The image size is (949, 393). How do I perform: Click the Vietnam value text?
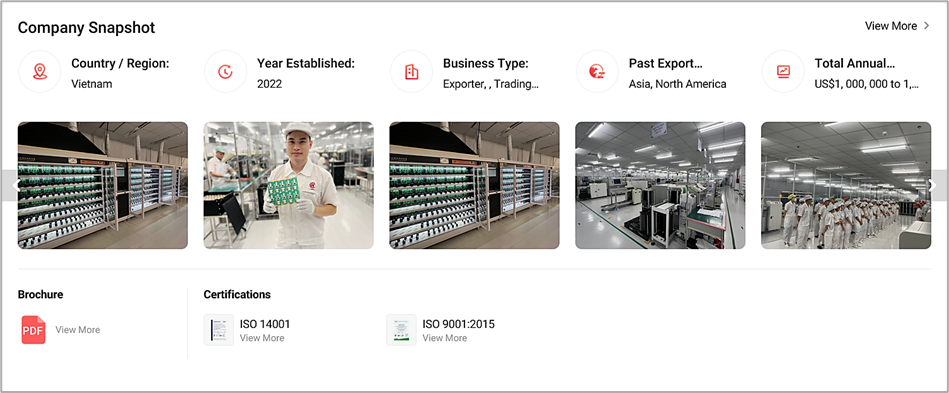92,84
